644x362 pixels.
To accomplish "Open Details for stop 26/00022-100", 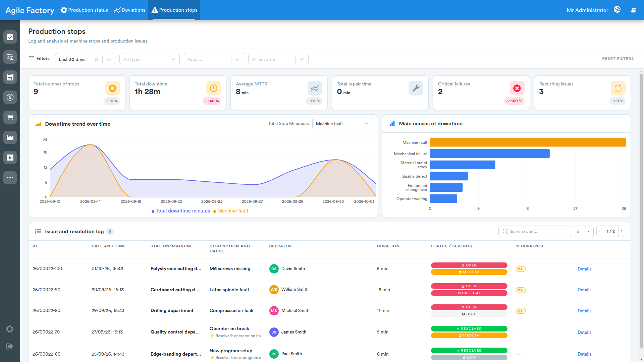I will pyautogui.click(x=584, y=269).
